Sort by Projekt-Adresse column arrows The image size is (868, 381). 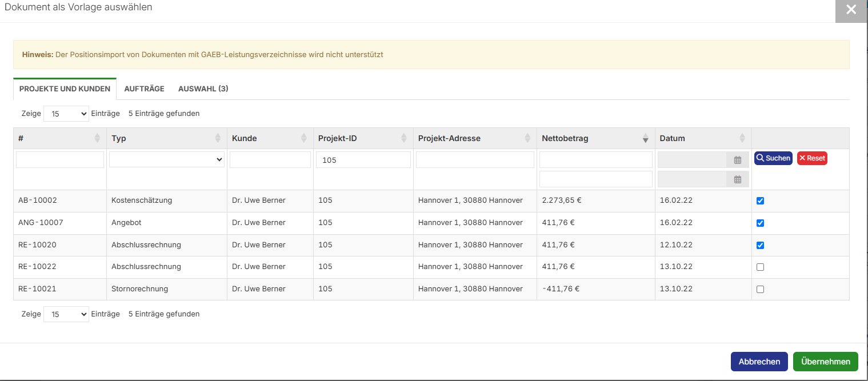click(527, 138)
